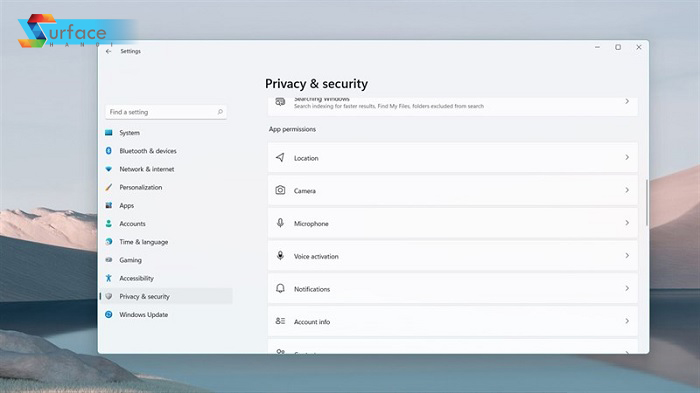
Task: Expand the Searching Windows chevron
Action: click(627, 101)
